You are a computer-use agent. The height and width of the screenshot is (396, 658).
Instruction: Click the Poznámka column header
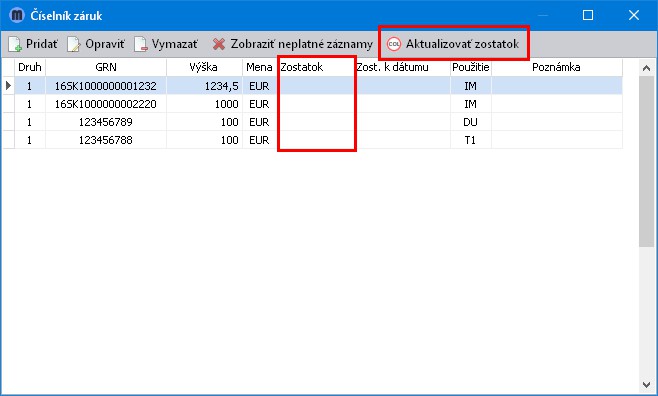pyautogui.click(x=556, y=67)
